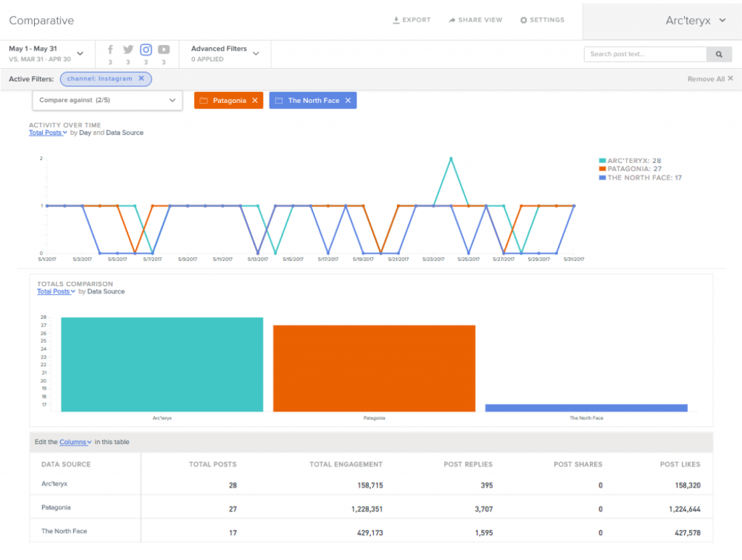Open Settings via gear icon
Image resolution: width=742 pixels, height=560 pixels.
coord(523,20)
